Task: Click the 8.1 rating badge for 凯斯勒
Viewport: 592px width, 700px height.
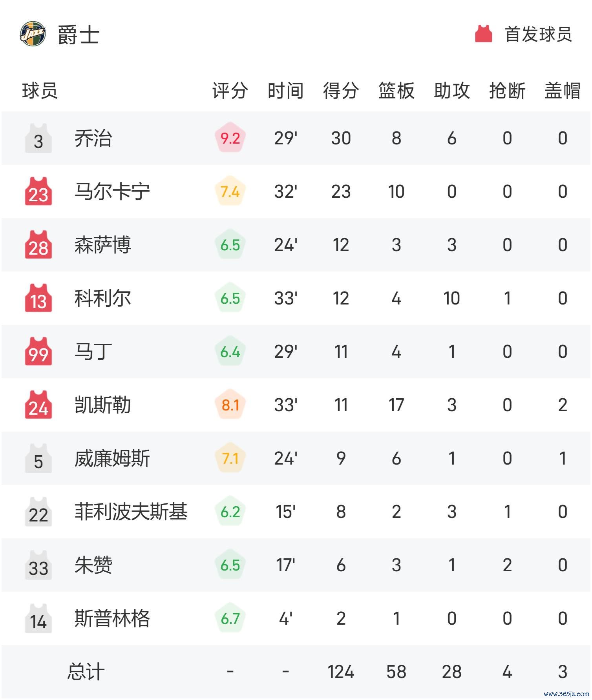Action: 230,405
